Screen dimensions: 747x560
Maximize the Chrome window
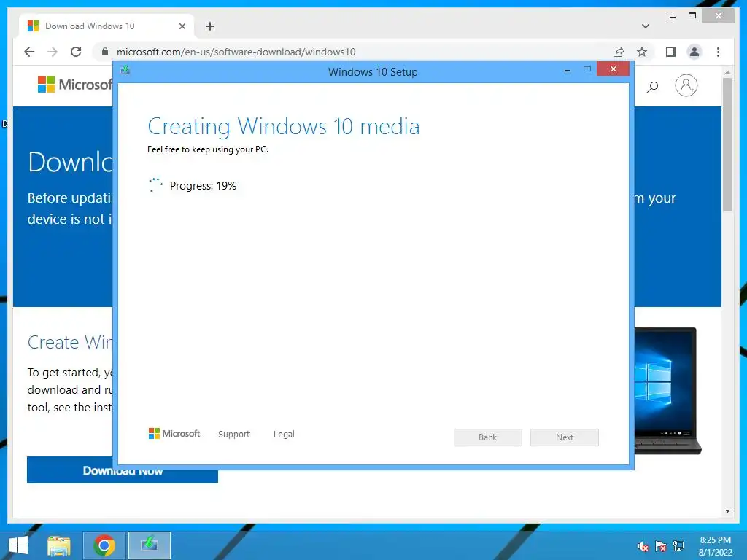click(x=692, y=16)
